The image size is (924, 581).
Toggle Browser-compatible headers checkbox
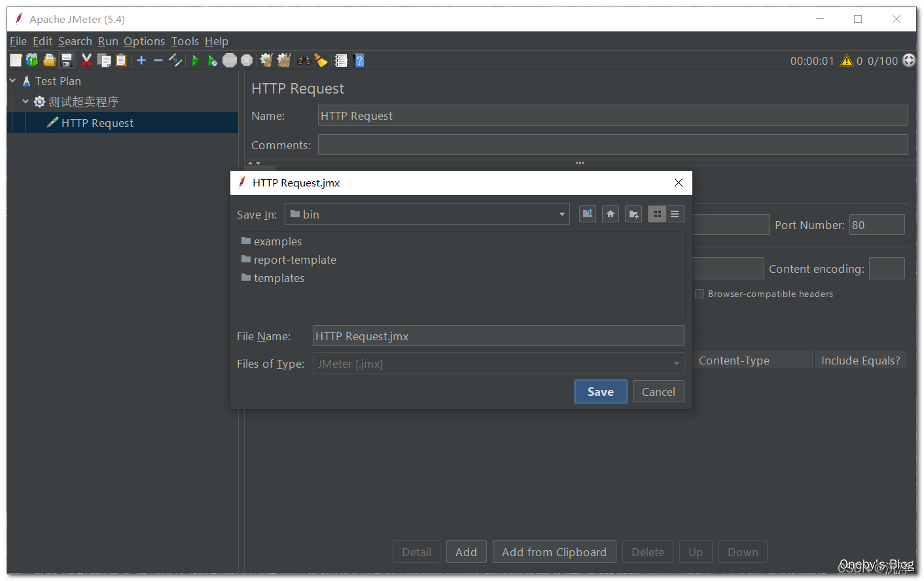pyautogui.click(x=700, y=294)
